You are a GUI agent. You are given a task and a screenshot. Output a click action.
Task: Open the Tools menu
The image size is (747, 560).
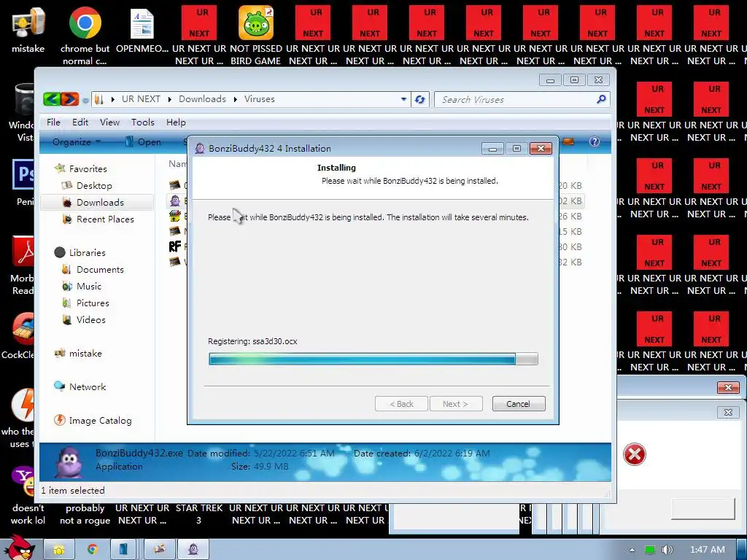pos(142,122)
